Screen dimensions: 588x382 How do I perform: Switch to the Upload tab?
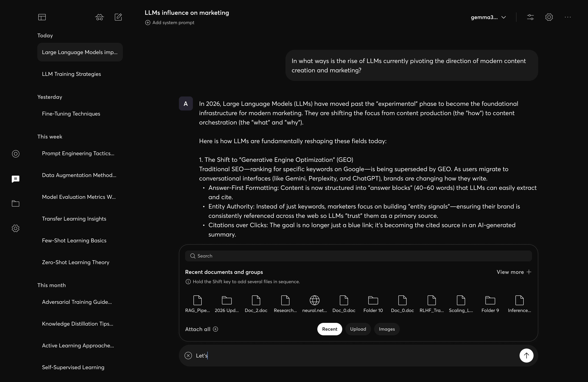(358, 329)
